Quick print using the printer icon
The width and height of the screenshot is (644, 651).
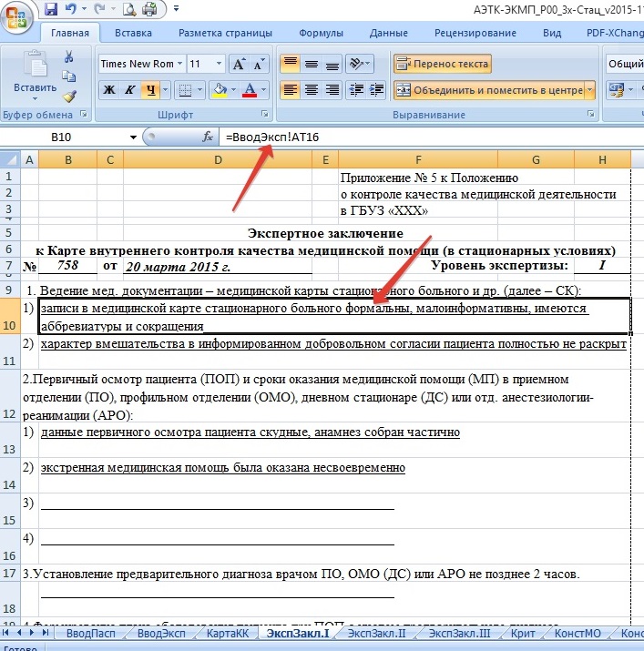pos(149,9)
